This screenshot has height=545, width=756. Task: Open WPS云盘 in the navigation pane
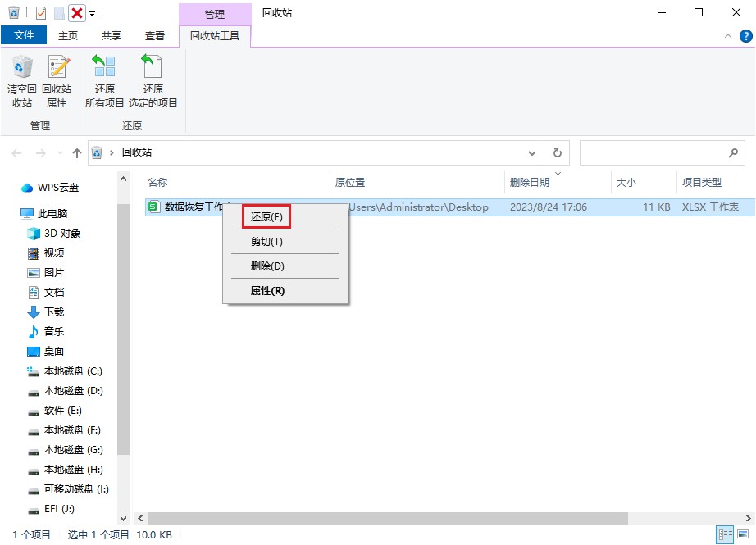(50, 188)
